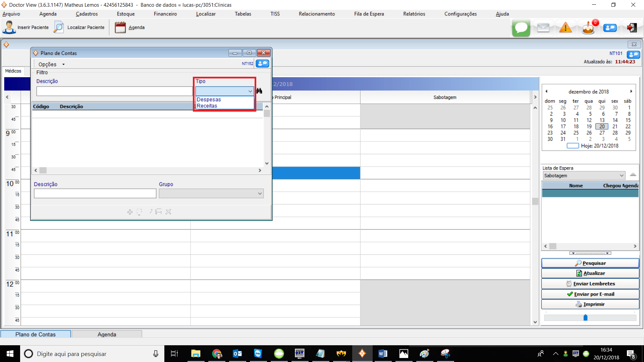This screenshot has height=362, width=644.
Task: Click the Pesquisar button
Action: 590,263
